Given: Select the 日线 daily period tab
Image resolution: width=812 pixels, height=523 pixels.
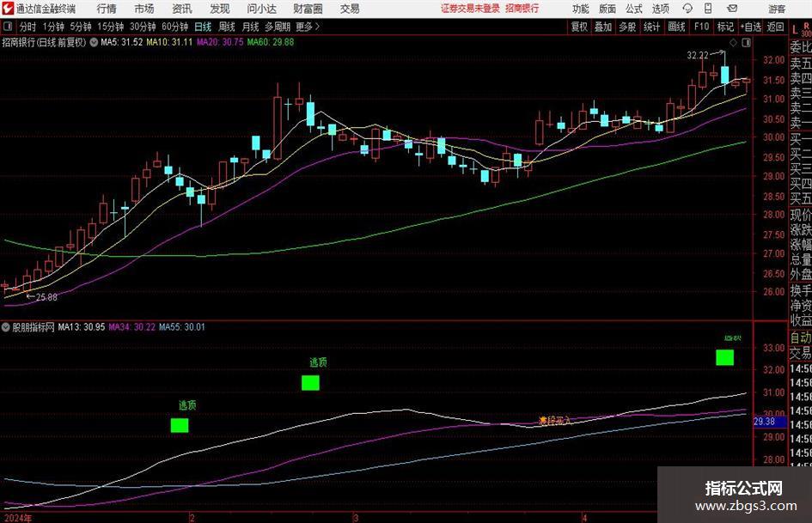Looking at the screenshot, I should tap(203, 27).
